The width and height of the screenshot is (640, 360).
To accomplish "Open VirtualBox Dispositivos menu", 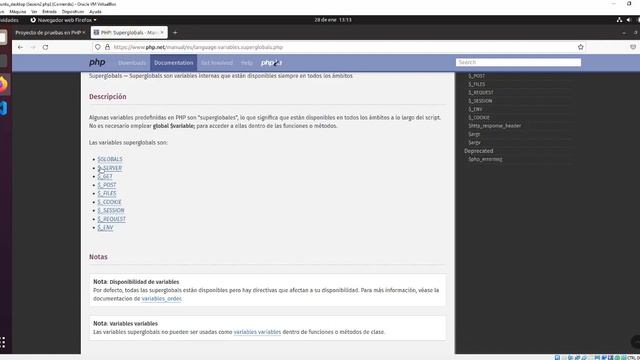I will click(73, 12).
